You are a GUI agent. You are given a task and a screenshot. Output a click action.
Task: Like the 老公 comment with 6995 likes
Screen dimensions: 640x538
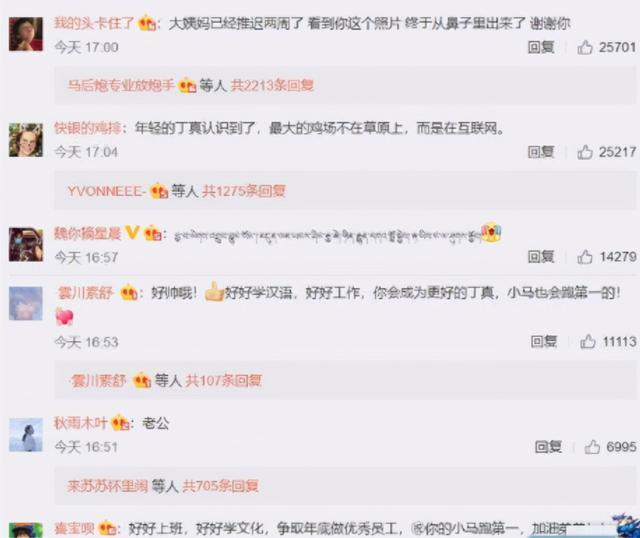click(592, 447)
